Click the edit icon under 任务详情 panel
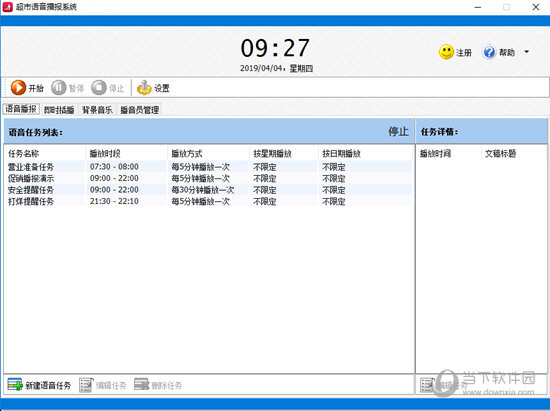The height and width of the screenshot is (411, 550). (427, 385)
